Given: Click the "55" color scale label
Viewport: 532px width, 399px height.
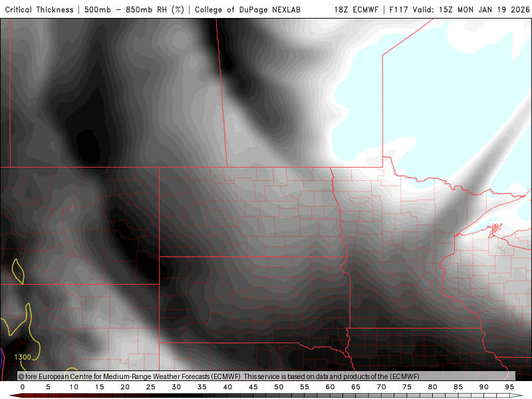Looking at the screenshot, I should [x=305, y=387].
